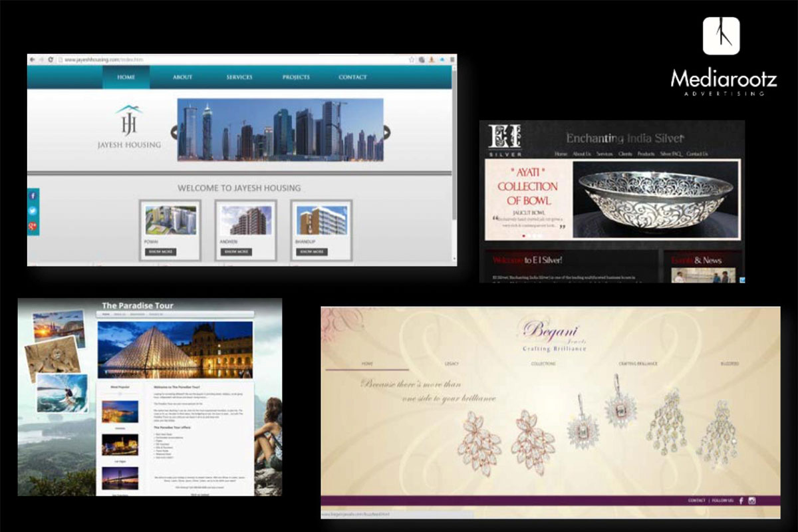Click the Powai project thumbnail

tap(170, 220)
